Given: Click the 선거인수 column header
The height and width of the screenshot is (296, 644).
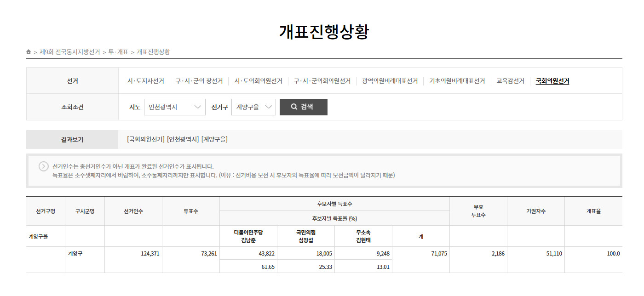Looking at the screenshot, I should pyautogui.click(x=133, y=211).
